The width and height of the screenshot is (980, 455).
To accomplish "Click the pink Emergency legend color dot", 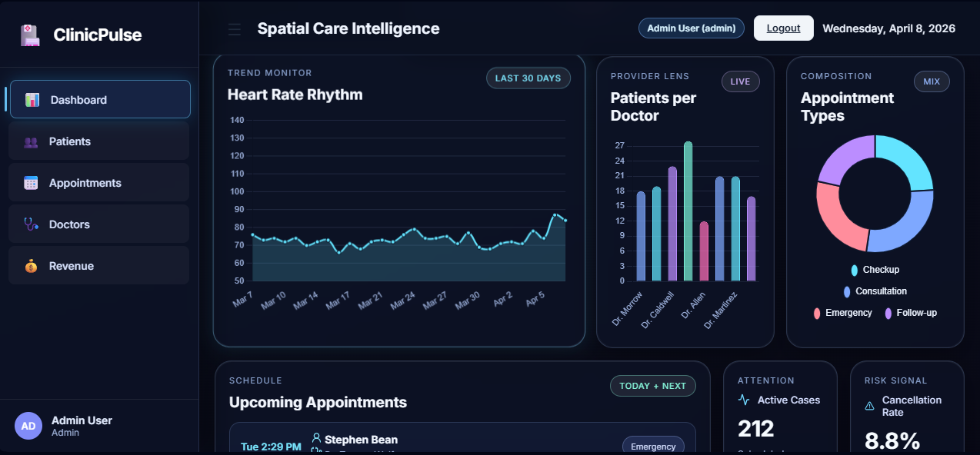I will coord(817,313).
